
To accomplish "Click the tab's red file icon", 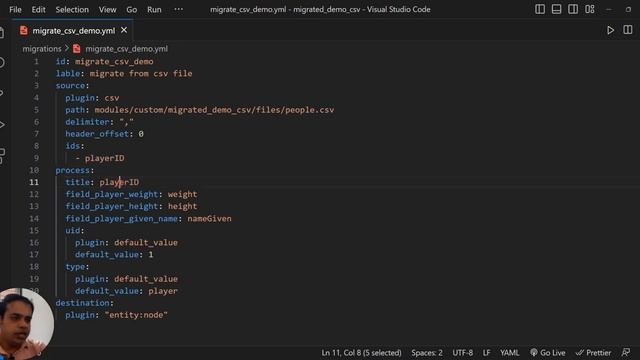I will [x=24, y=30].
